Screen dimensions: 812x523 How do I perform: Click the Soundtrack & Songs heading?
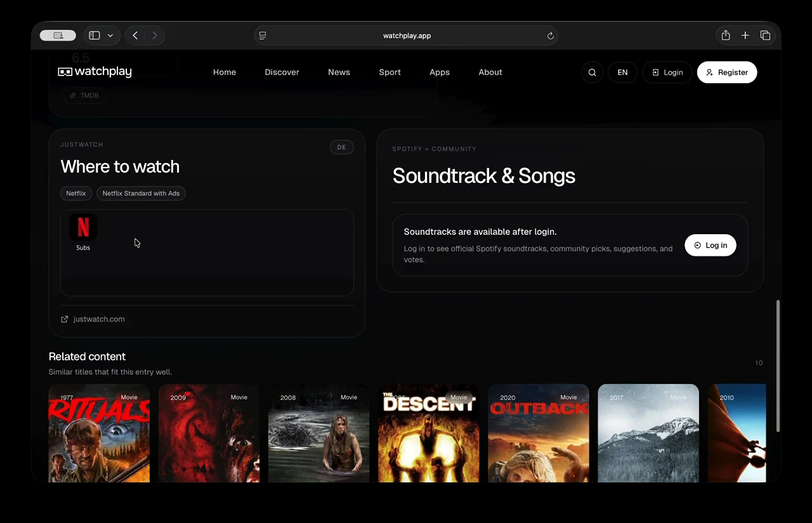tap(483, 176)
